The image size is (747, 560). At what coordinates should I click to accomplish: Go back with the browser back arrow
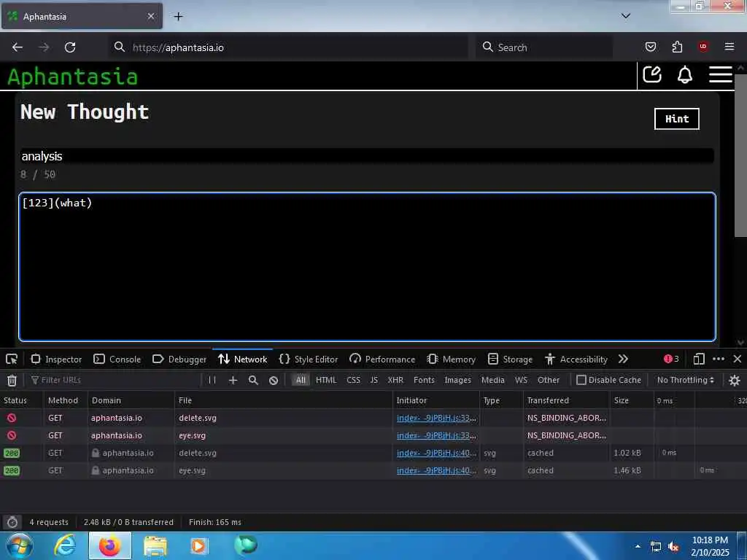click(18, 47)
